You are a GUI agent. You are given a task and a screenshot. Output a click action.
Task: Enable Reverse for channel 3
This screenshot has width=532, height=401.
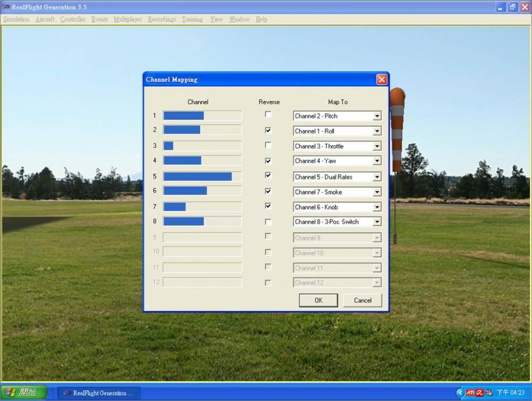[268, 145]
